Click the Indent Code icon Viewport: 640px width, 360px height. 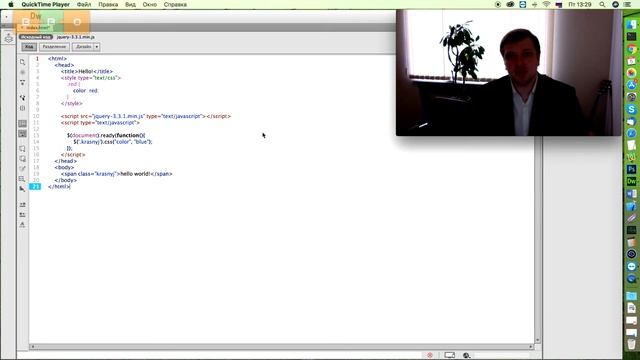tap(22, 204)
